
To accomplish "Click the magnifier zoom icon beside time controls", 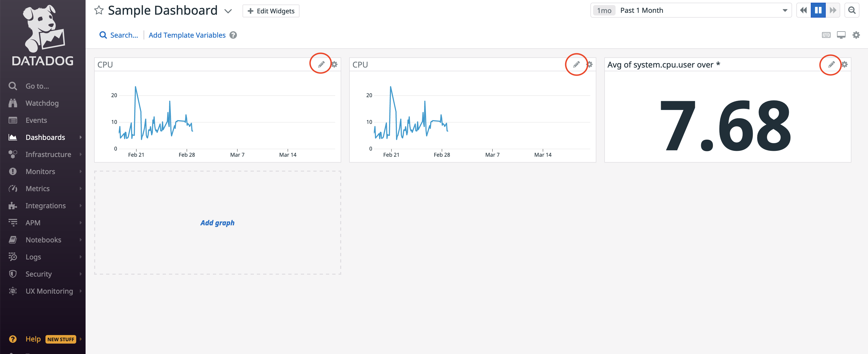I will tap(852, 10).
